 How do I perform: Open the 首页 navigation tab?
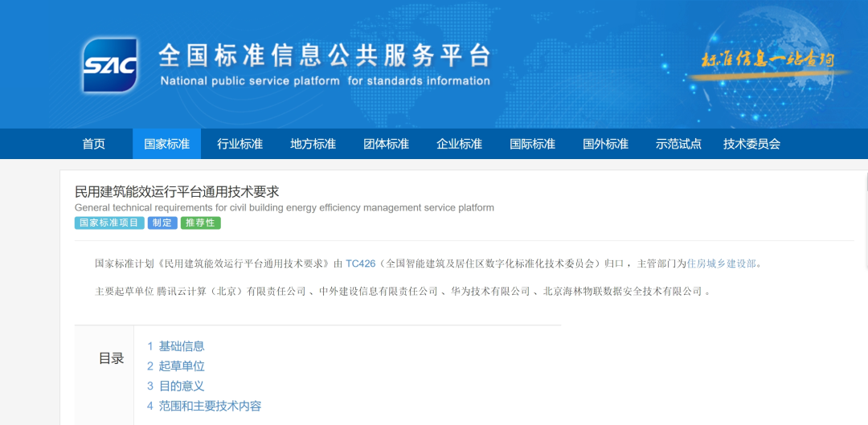click(x=93, y=144)
